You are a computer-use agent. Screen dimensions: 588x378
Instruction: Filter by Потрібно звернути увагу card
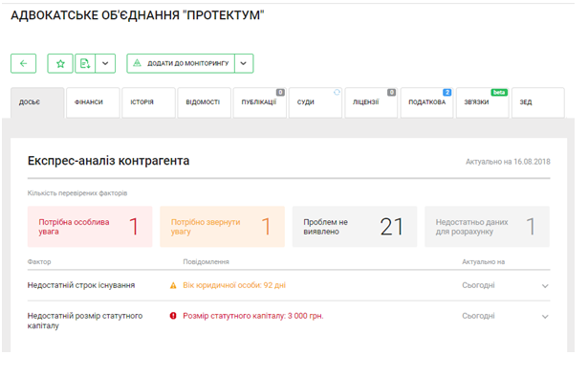pos(223,227)
